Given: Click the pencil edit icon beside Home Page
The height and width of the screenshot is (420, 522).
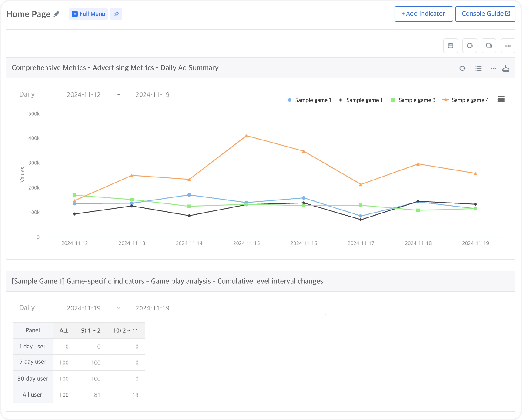Looking at the screenshot, I should tap(56, 14).
